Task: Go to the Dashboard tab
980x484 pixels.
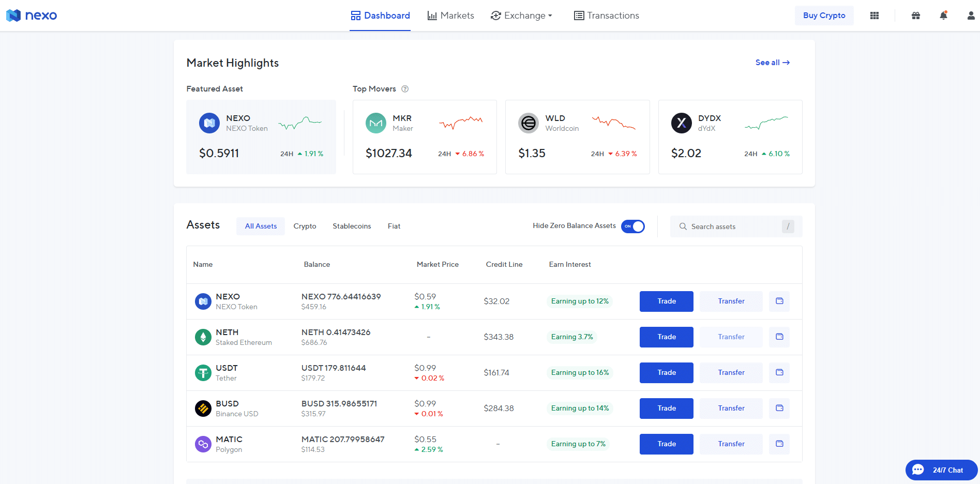Action: [x=380, y=16]
